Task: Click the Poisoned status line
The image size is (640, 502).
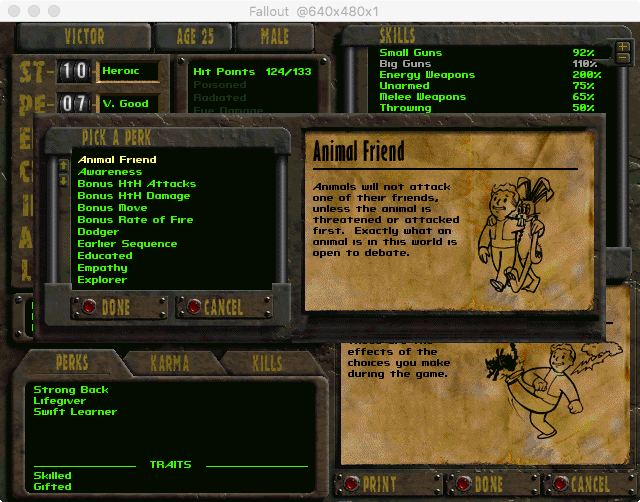Action: [x=220, y=85]
